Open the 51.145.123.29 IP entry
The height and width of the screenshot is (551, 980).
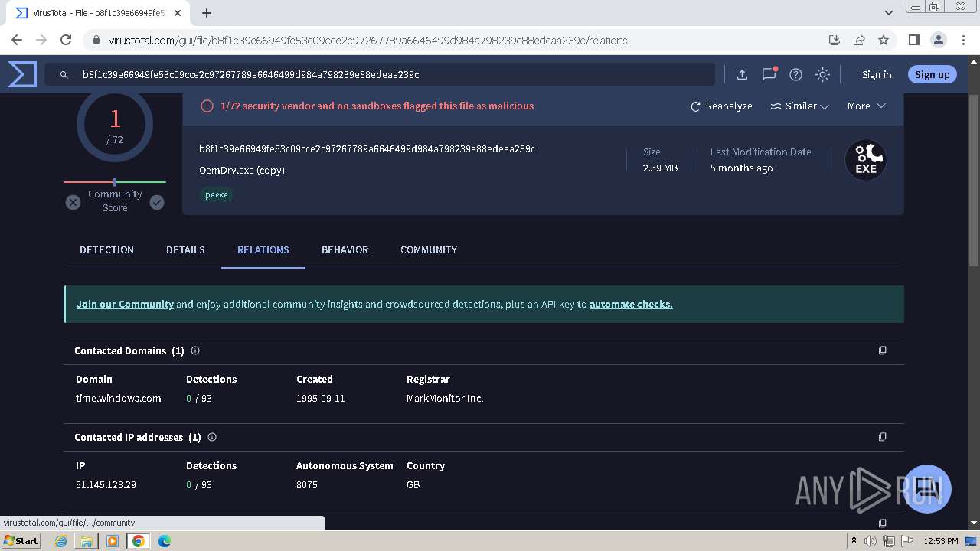106,484
